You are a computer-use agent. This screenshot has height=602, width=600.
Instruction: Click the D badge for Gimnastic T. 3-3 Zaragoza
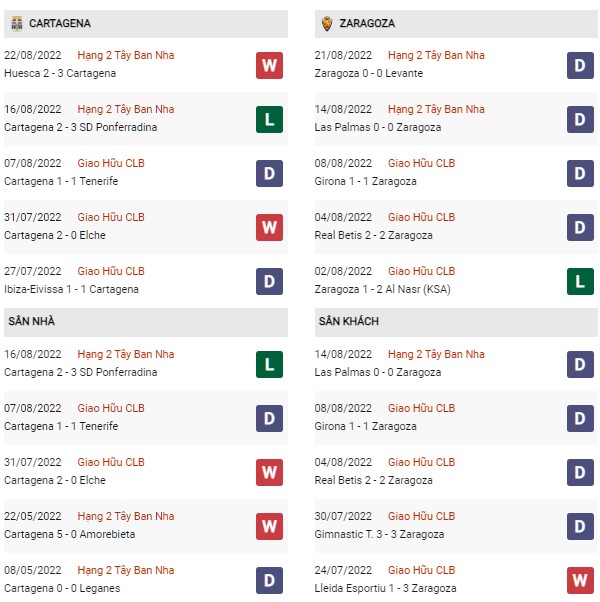tap(580, 526)
